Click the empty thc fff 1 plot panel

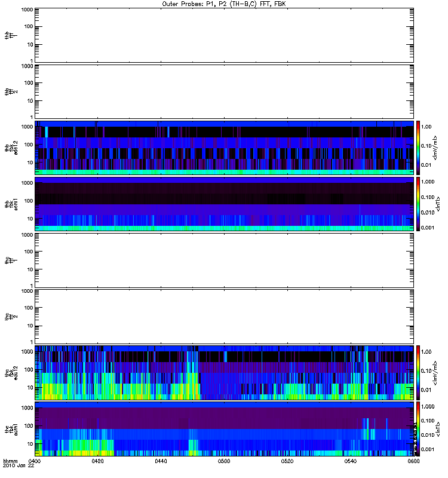[224, 261]
